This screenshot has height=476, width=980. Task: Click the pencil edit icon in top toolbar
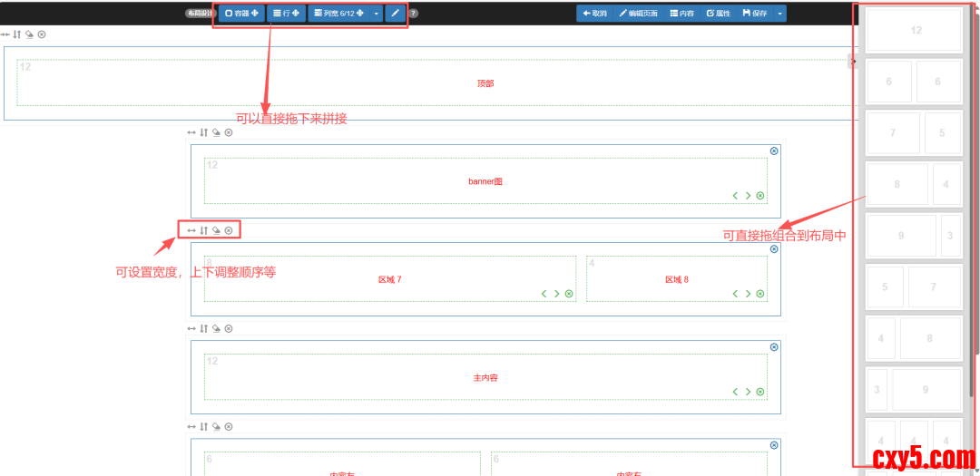tap(395, 14)
